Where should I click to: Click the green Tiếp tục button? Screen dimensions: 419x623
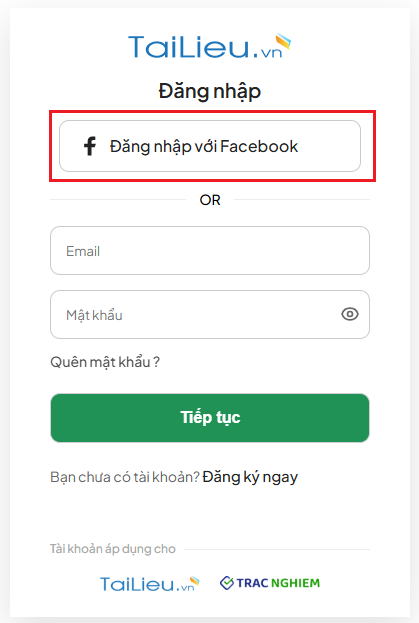(210, 418)
